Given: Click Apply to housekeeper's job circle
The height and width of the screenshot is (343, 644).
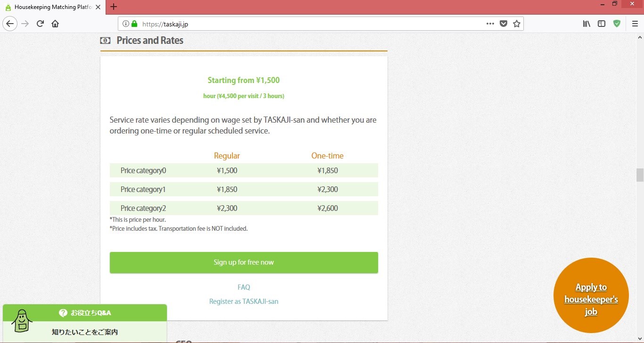Looking at the screenshot, I should [591, 295].
